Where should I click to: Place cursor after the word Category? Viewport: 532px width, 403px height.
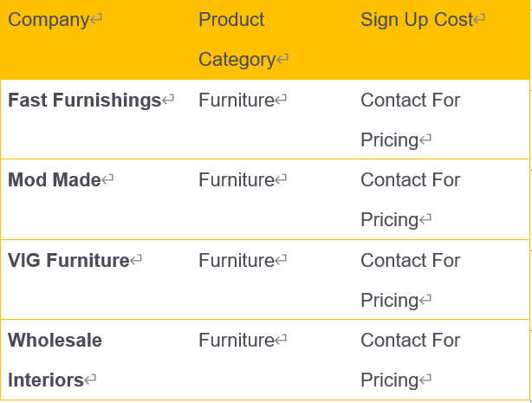[x=276, y=60]
